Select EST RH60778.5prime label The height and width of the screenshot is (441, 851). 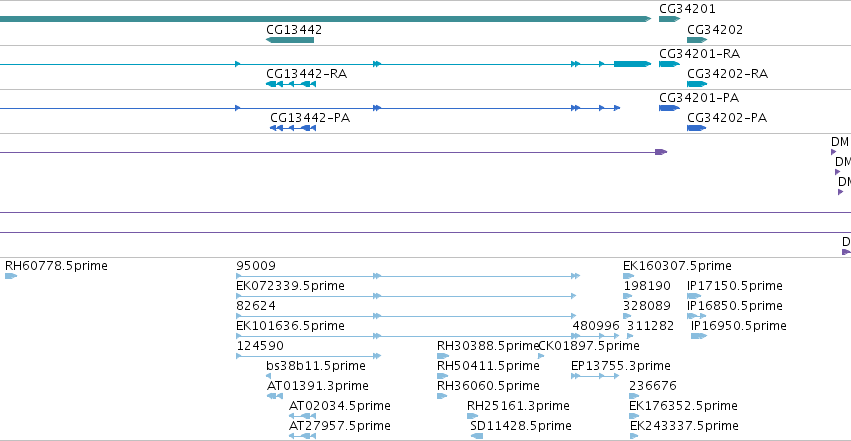[x=56, y=266]
